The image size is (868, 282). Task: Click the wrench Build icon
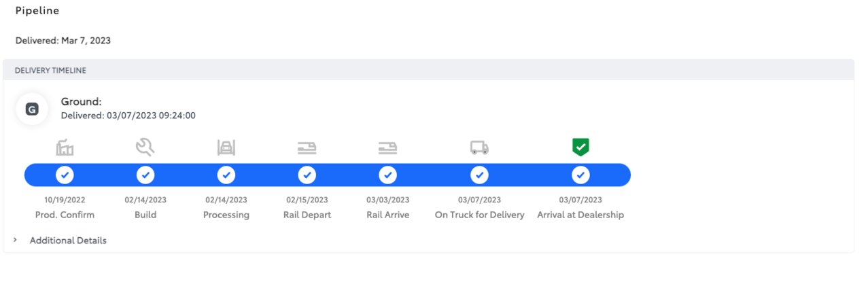tap(145, 147)
